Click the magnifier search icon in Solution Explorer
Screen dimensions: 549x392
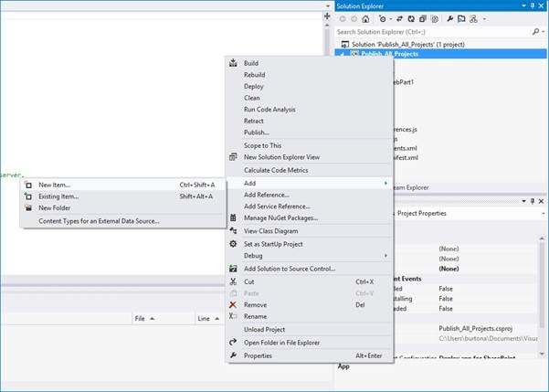click(x=535, y=32)
